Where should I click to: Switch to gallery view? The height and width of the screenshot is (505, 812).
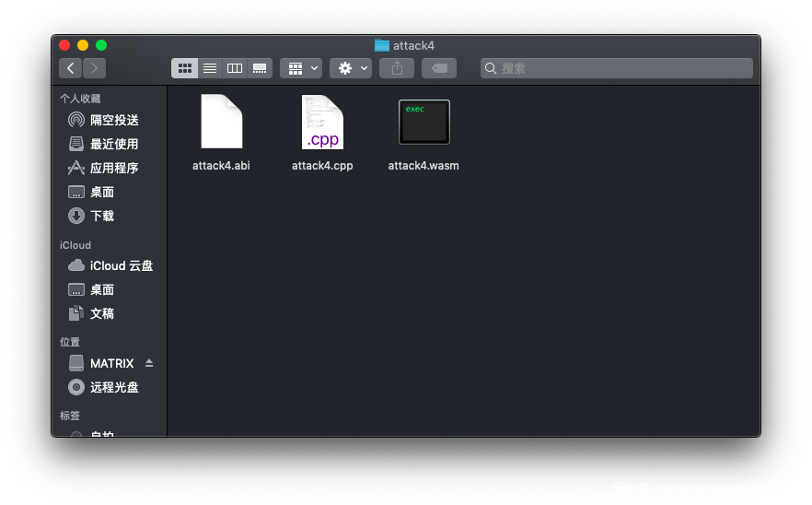coord(260,68)
